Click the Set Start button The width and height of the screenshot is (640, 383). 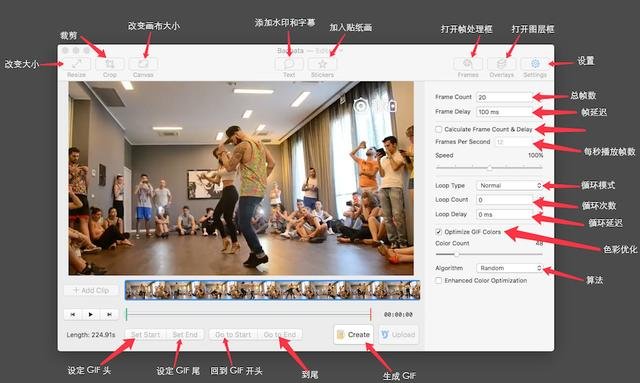point(145,334)
